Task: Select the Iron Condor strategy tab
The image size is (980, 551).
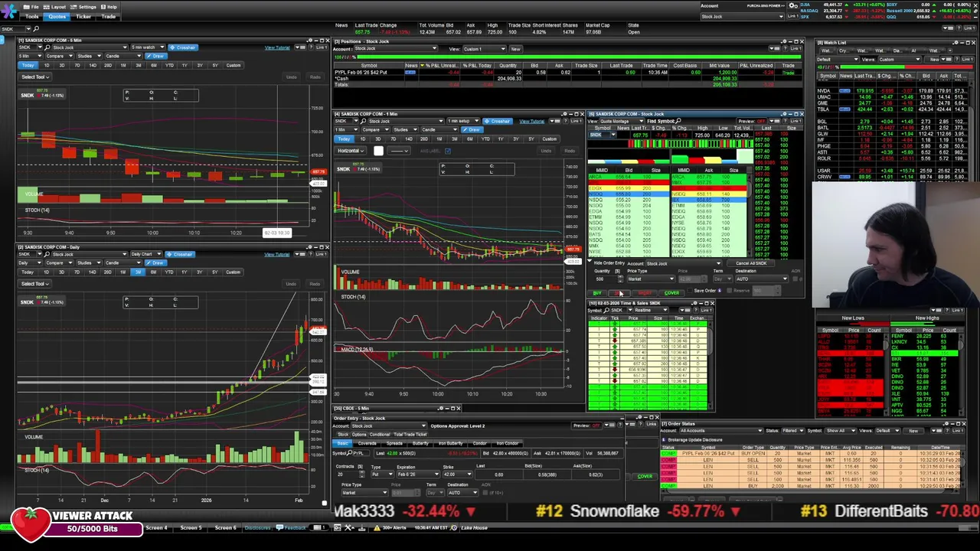Action: tap(506, 444)
